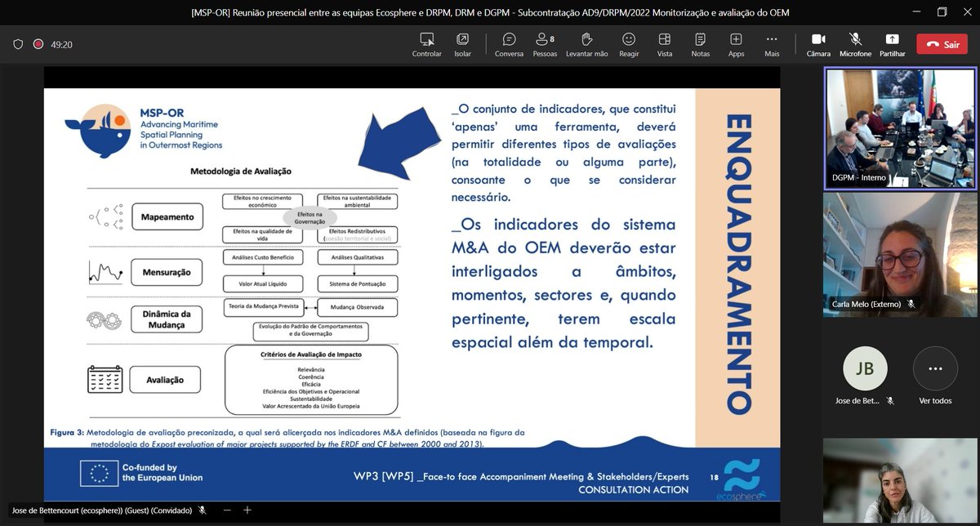Open Mais more actions menu

[x=772, y=44]
